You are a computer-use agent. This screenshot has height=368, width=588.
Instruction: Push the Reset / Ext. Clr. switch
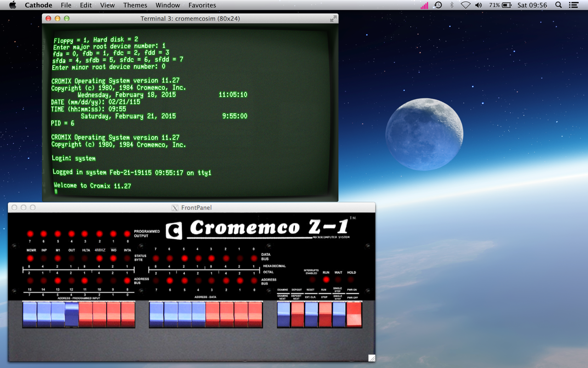311,315
